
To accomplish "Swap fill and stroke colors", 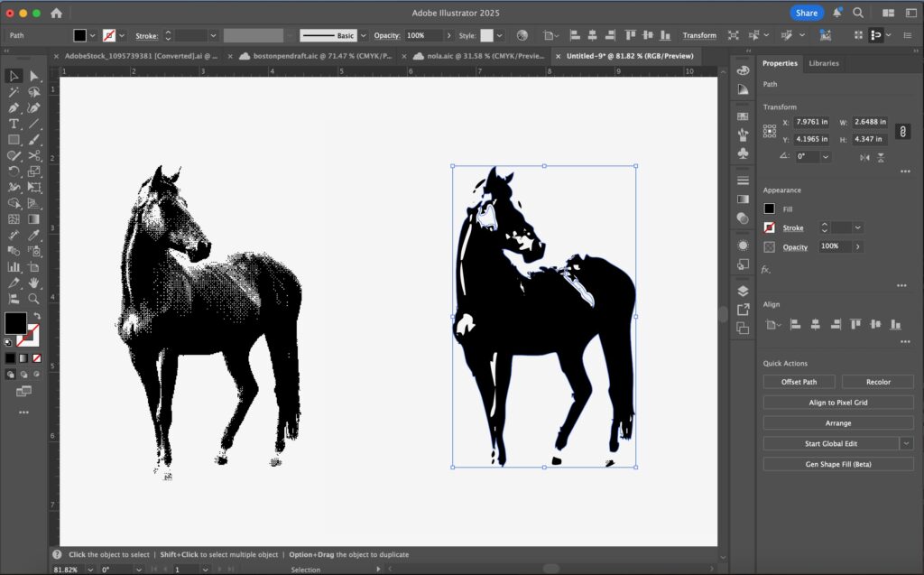I will 36,316.
